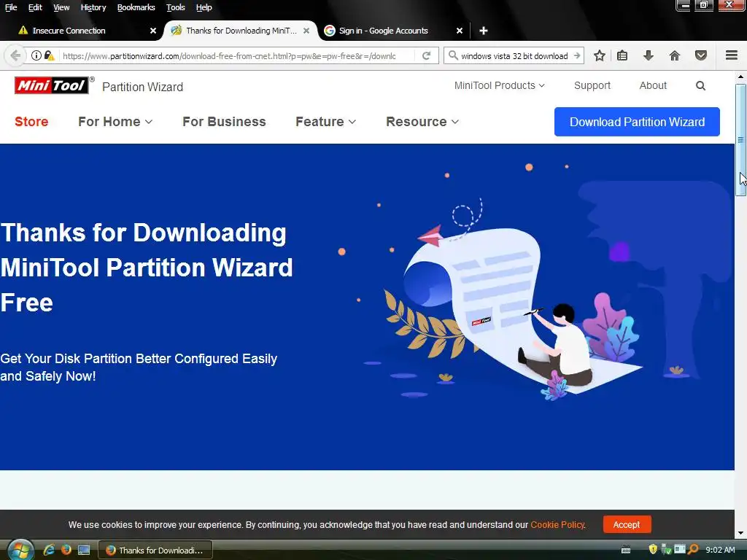The image size is (747, 560).
Task: Reload the page with refresh icon
Action: click(426, 55)
